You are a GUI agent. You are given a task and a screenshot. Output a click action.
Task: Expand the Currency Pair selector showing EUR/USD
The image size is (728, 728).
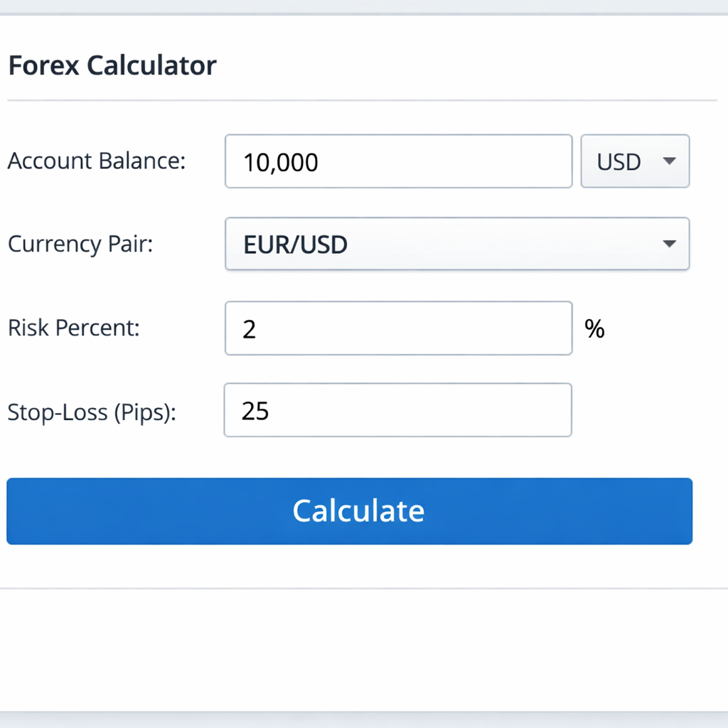[457, 244]
